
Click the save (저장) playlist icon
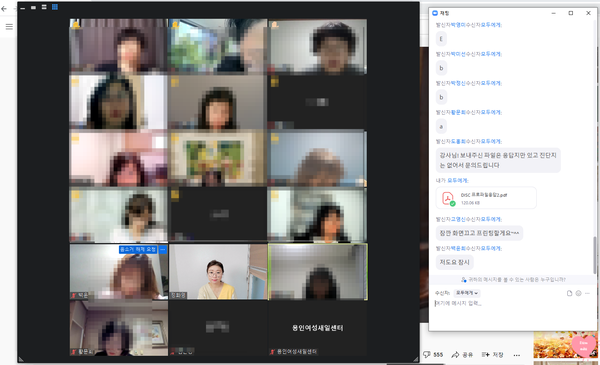[485, 355]
